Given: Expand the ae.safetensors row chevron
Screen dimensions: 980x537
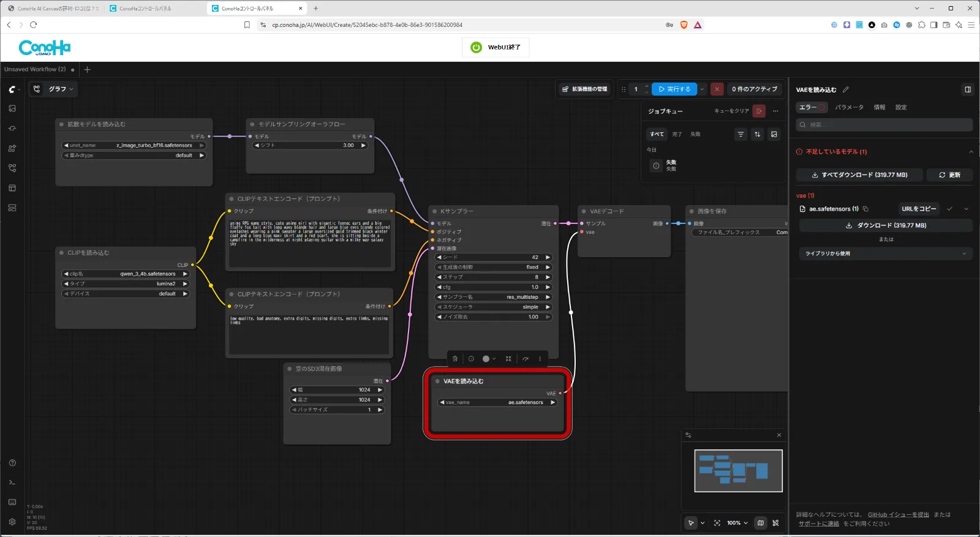Looking at the screenshot, I should click(967, 209).
